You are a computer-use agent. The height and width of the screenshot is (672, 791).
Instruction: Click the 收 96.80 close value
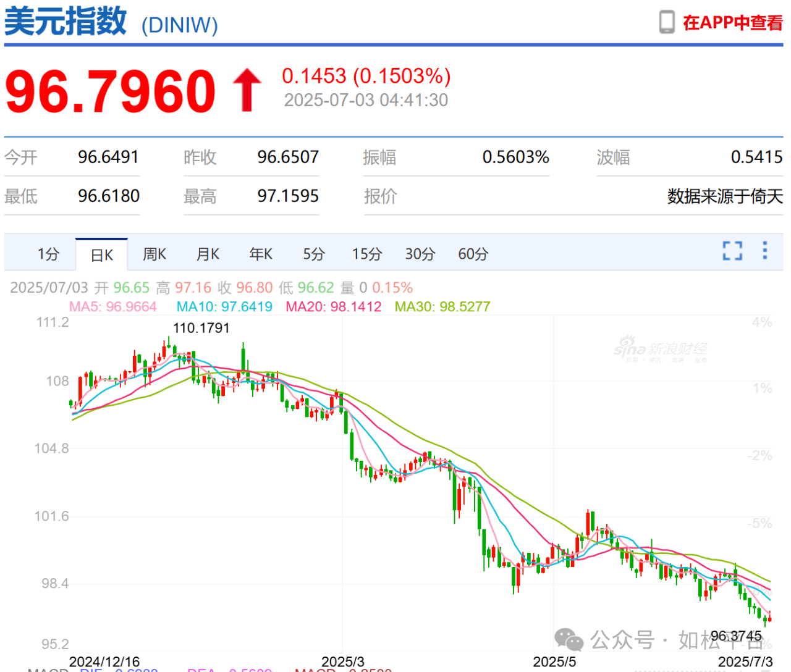pyautogui.click(x=245, y=288)
